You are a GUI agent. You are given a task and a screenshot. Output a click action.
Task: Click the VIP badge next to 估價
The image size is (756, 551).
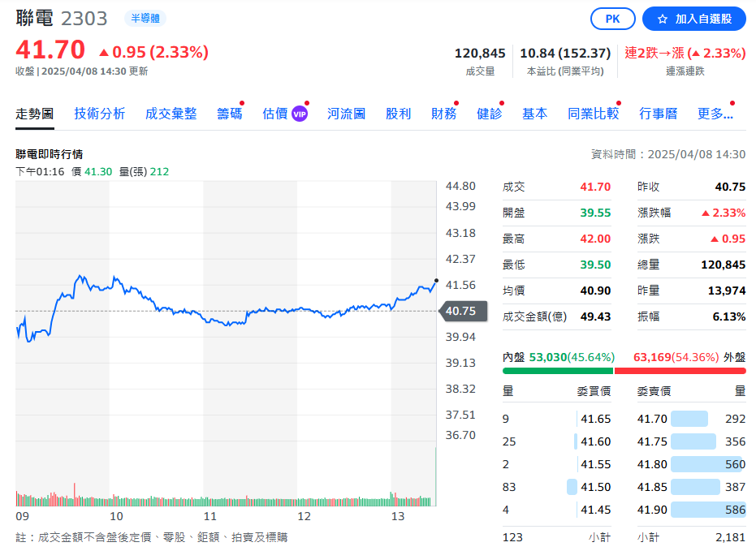click(x=300, y=114)
